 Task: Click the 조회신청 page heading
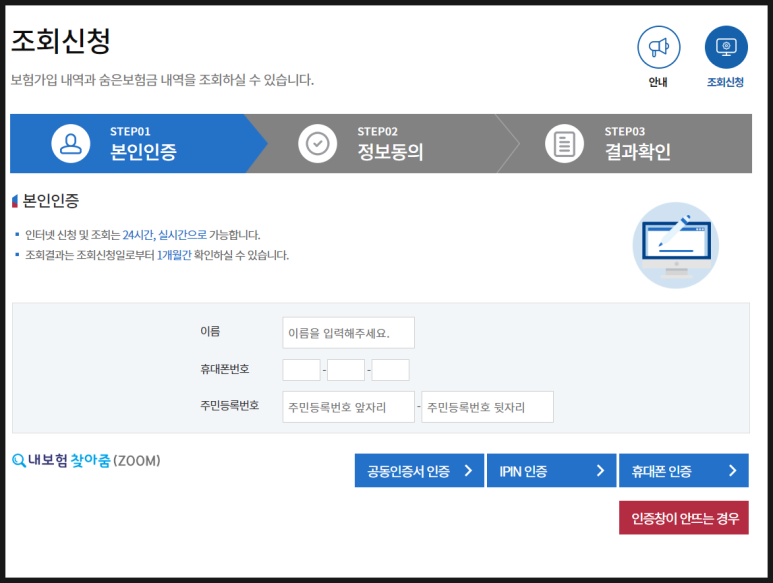(x=61, y=41)
